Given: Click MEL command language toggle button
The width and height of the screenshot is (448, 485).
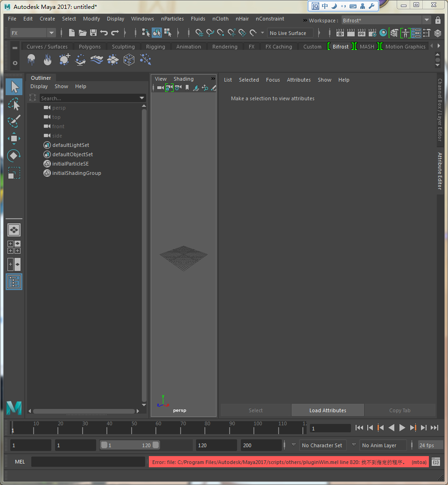Looking at the screenshot, I should (20, 462).
